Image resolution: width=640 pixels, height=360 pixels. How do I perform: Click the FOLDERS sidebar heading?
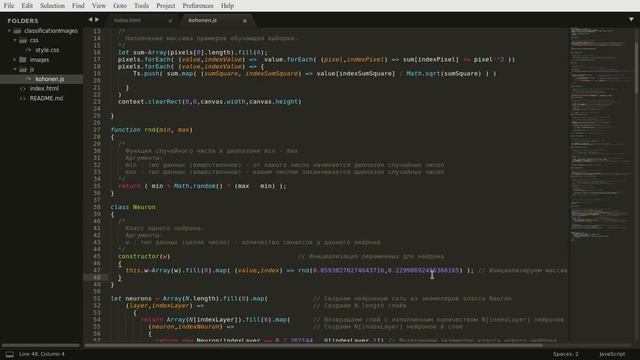[x=23, y=21]
